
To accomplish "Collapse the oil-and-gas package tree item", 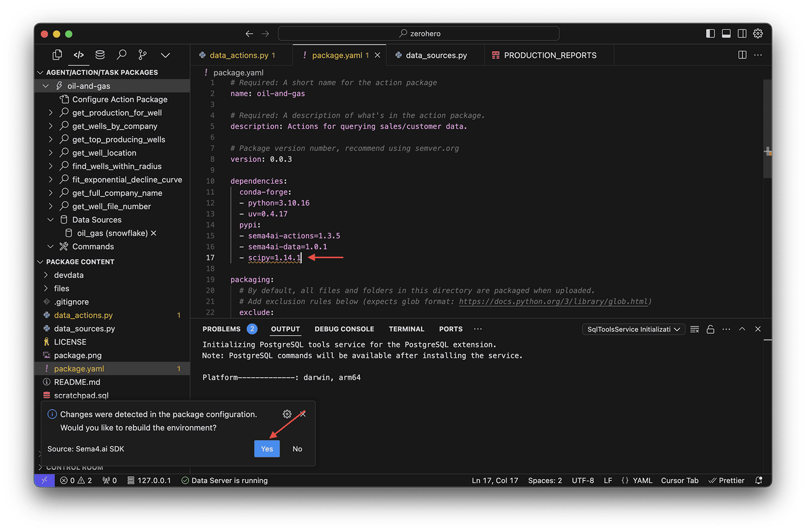I will click(45, 86).
